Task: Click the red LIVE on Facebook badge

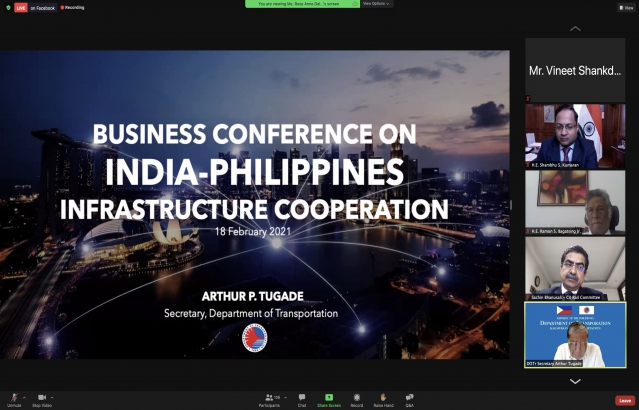Action: point(21,7)
